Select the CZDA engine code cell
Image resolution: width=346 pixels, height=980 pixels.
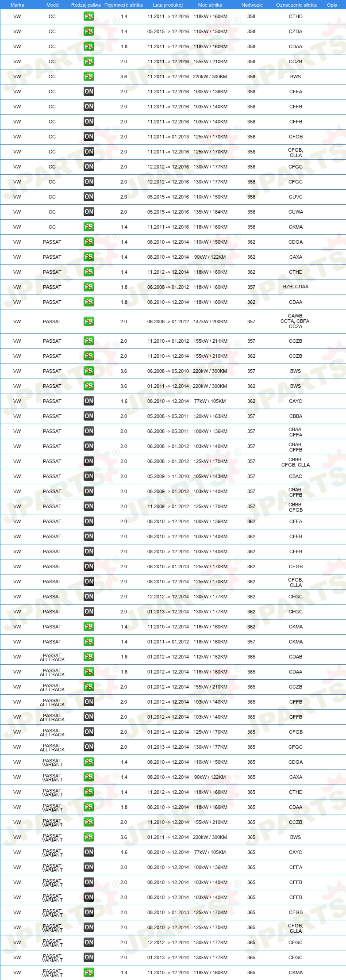click(x=296, y=31)
